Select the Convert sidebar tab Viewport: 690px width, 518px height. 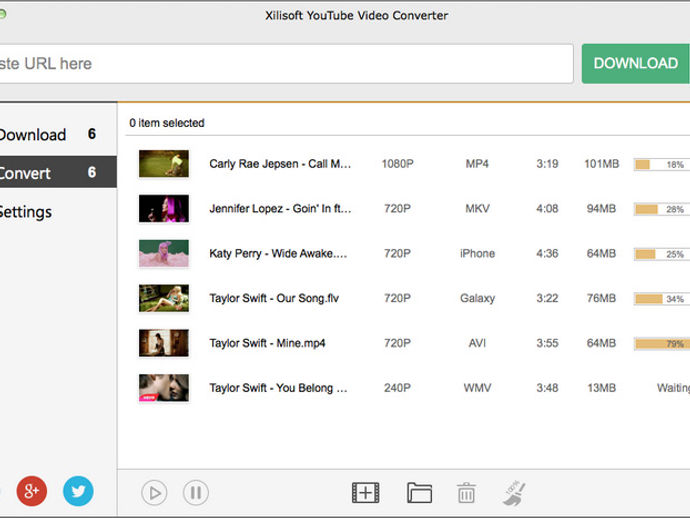pyautogui.click(x=58, y=172)
